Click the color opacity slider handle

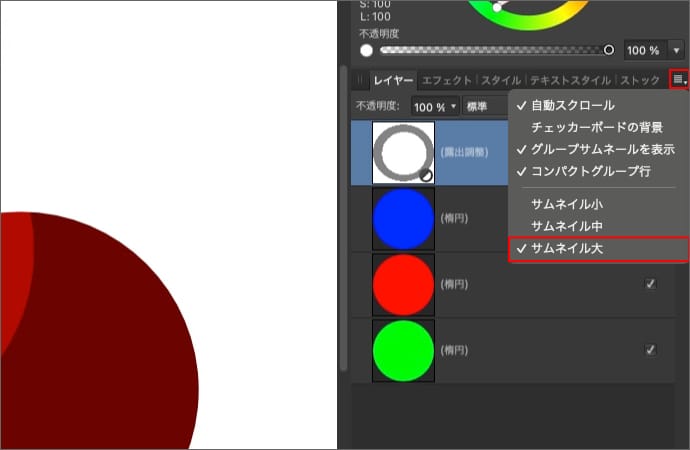pos(609,50)
